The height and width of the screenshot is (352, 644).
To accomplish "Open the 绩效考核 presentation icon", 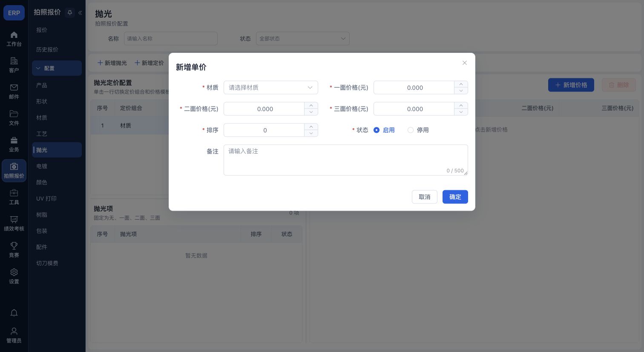I will (14, 220).
